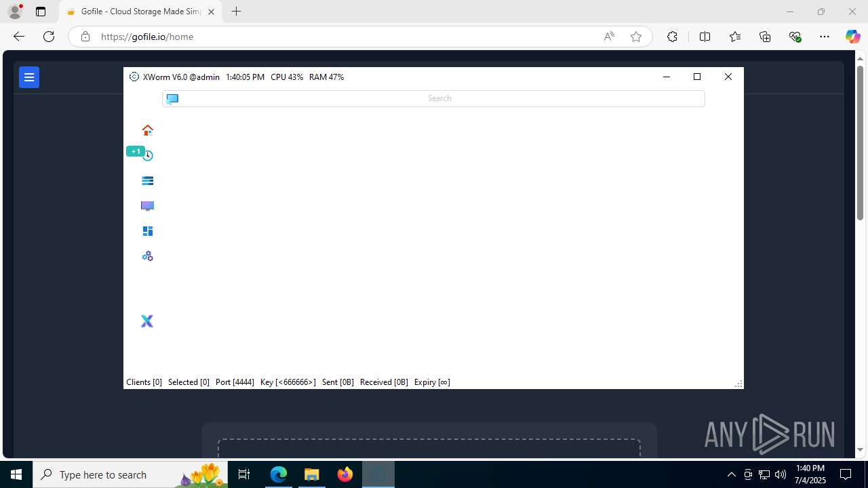Open Edge Settings and more menu

click(825, 37)
